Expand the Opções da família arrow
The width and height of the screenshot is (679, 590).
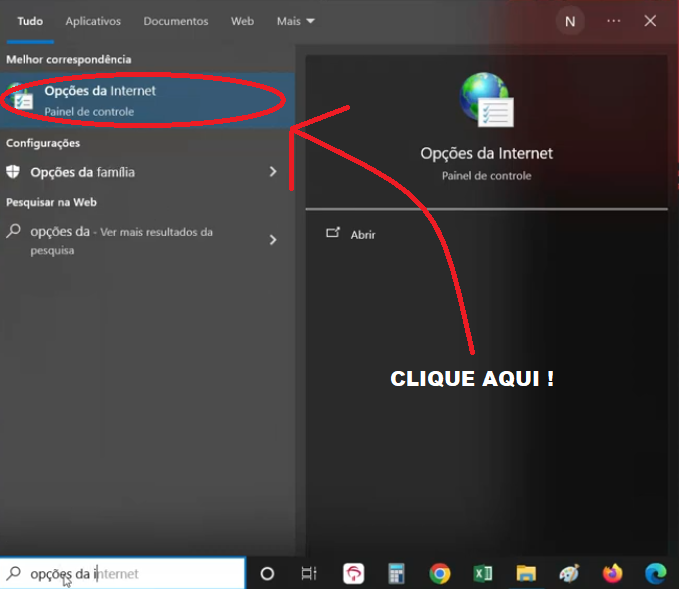click(273, 172)
